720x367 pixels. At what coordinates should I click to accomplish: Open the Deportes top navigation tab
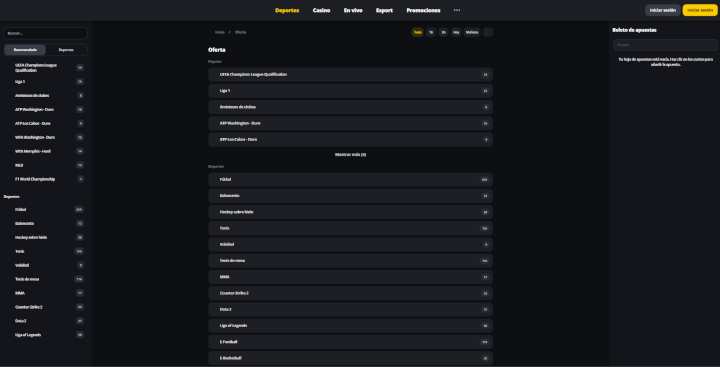[287, 10]
